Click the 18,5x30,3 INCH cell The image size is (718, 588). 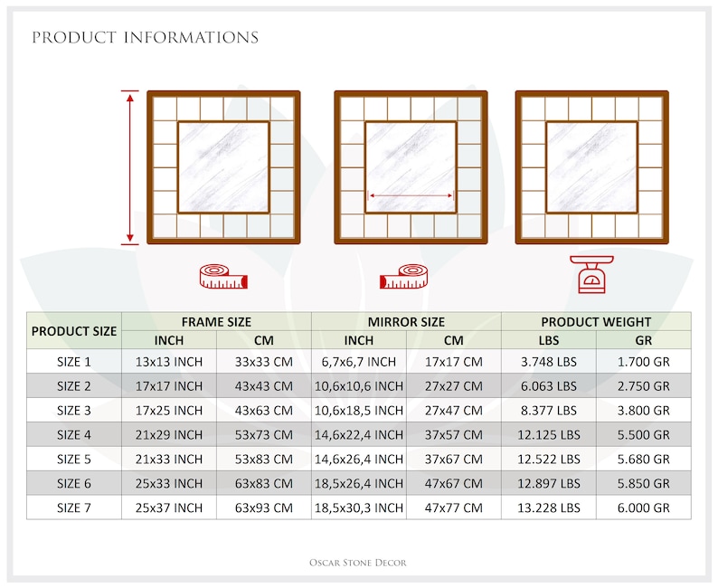pyautogui.click(x=358, y=507)
